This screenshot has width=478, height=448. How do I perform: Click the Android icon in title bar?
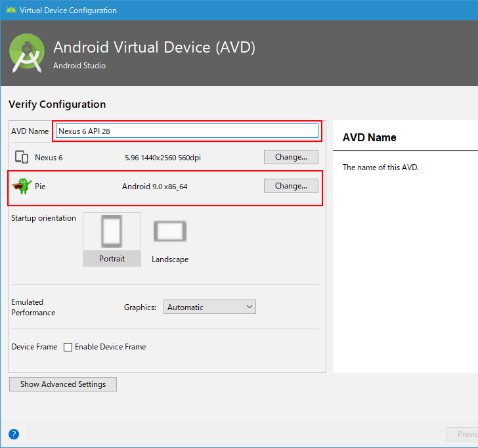click(x=11, y=10)
